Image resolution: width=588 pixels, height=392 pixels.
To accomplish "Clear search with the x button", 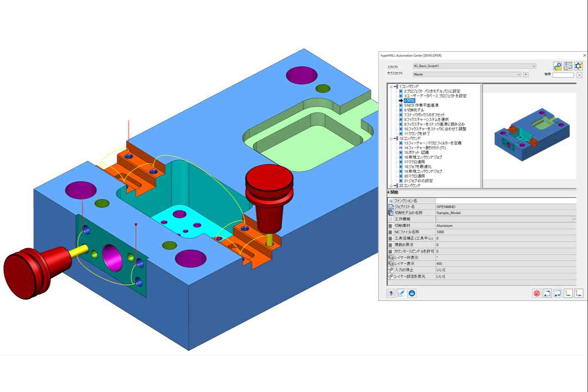I will tap(579, 75).
